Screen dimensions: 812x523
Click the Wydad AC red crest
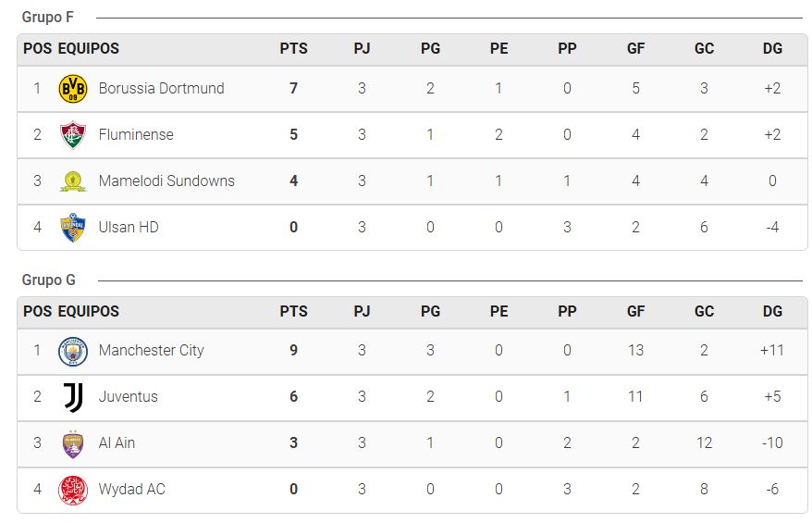pyautogui.click(x=73, y=490)
